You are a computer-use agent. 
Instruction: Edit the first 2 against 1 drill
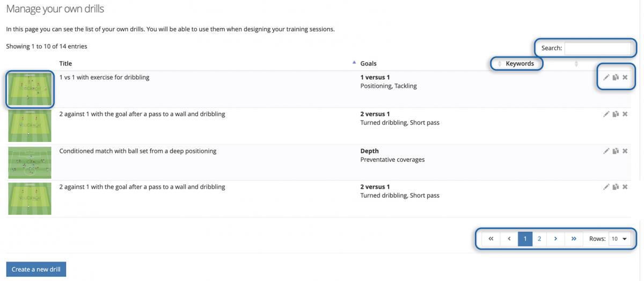point(606,114)
